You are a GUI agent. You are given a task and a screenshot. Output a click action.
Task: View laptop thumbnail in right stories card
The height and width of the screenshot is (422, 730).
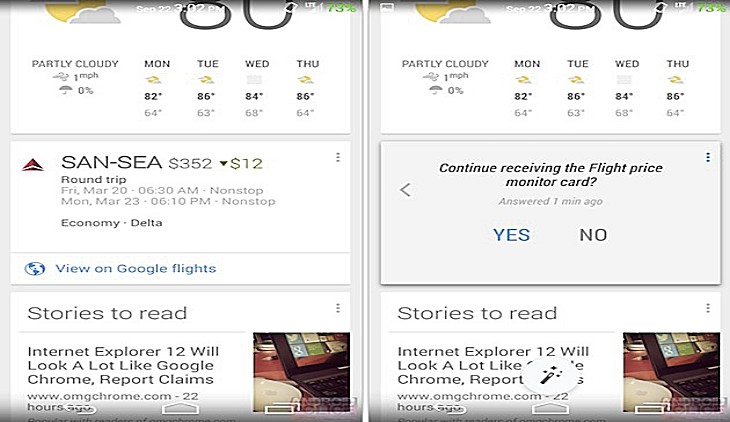point(671,372)
